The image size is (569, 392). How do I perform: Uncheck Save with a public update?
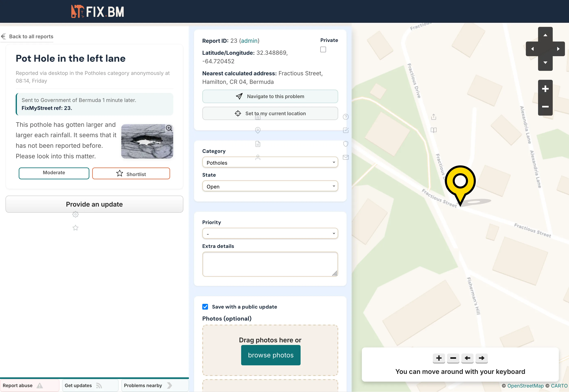(x=205, y=307)
